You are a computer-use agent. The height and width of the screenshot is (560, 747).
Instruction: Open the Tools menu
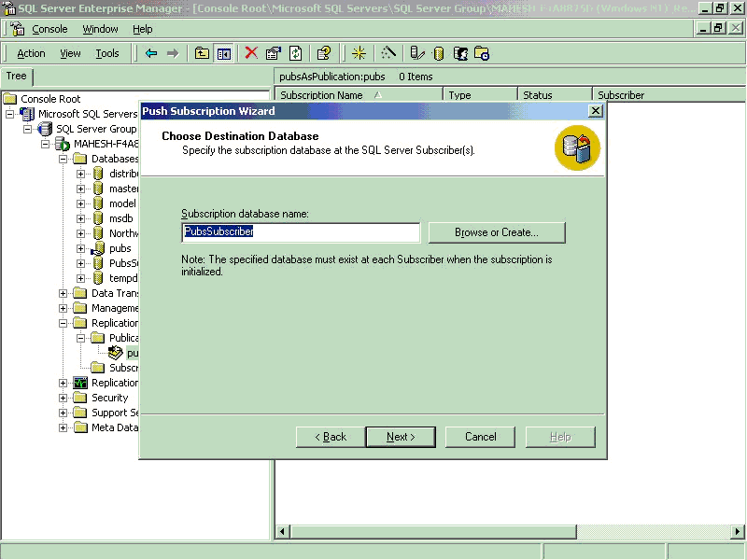107,53
